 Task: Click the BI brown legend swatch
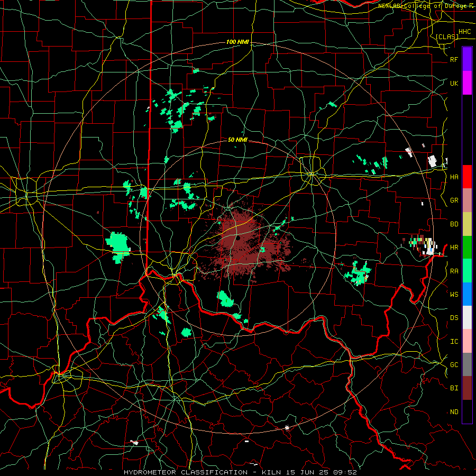(467, 388)
